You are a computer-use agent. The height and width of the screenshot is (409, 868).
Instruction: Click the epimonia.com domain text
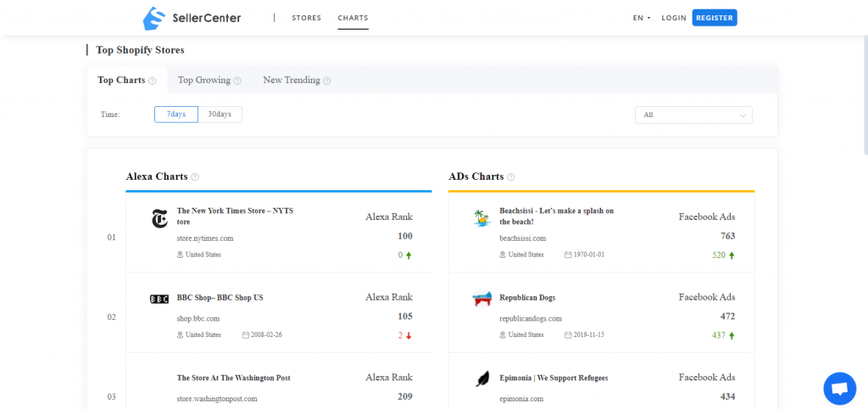[x=521, y=399]
